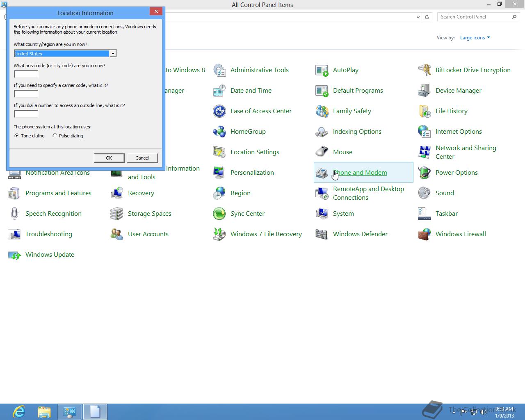This screenshot has width=525, height=420.
Task: Open the BitLocker Drive Encryption icon
Action: click(425, 70)
